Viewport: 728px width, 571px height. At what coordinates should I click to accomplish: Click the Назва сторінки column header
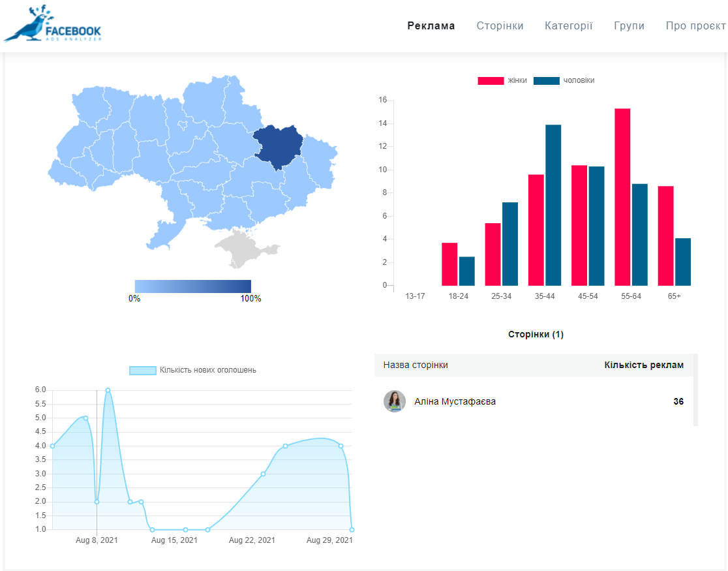[416, 365]
